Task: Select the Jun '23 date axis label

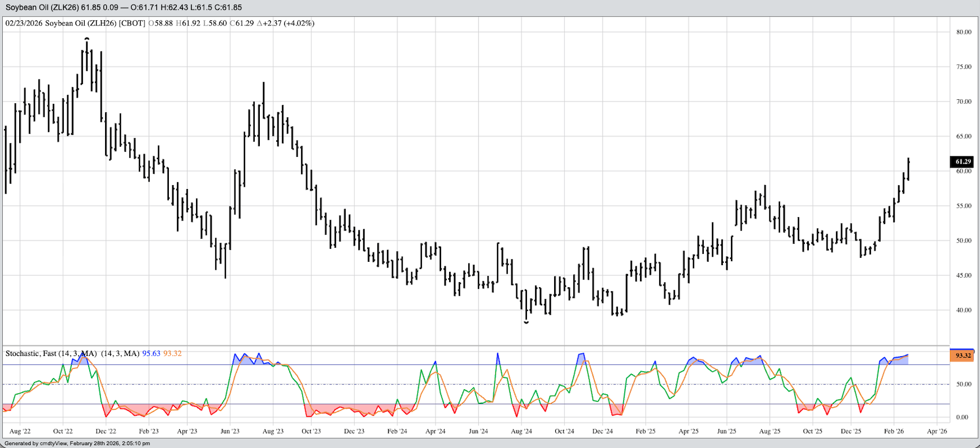Action: tap(230, 431)
